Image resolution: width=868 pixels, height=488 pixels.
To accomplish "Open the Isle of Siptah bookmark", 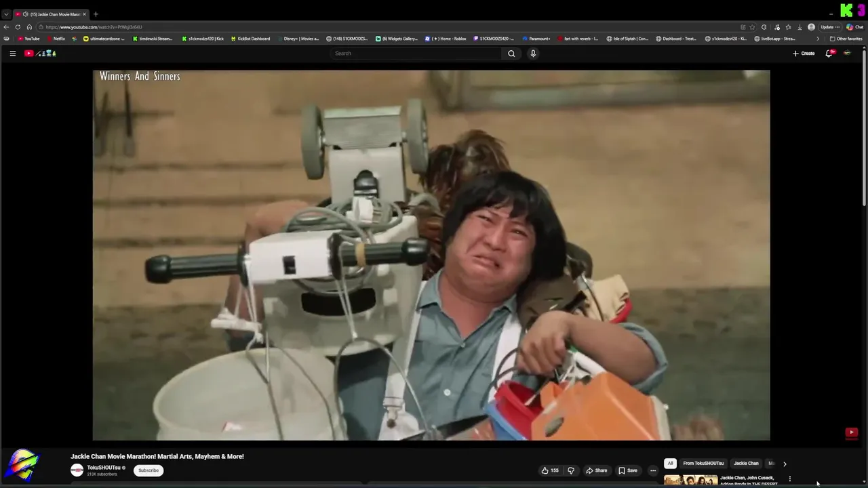I will click(x=627, y=39).
